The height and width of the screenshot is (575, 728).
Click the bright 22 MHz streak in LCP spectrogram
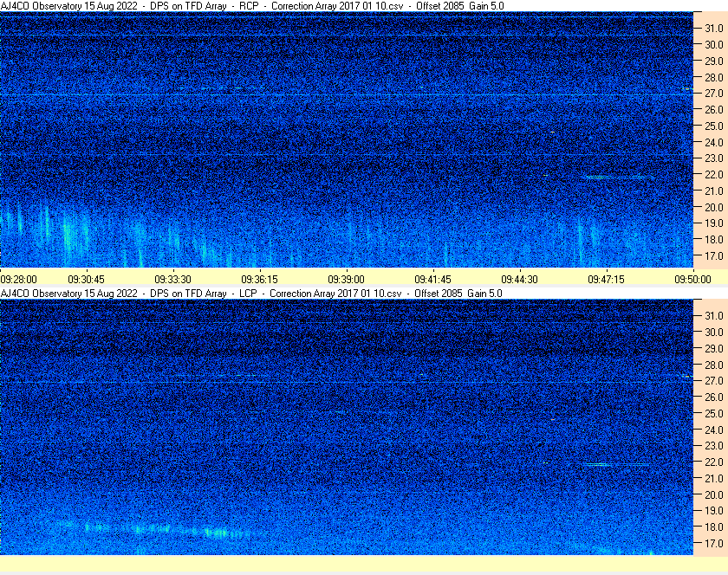pyautogui.click(x=616, y=464)
